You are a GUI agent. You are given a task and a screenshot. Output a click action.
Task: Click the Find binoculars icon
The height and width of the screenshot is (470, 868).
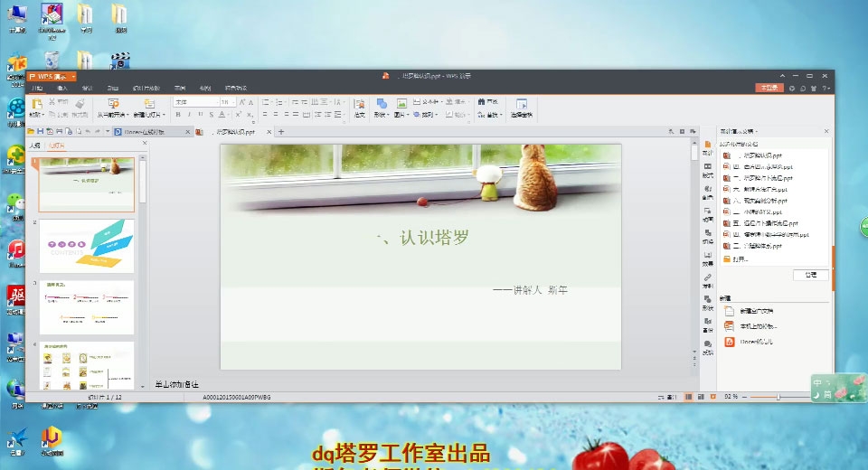click(x=481, y=101)
